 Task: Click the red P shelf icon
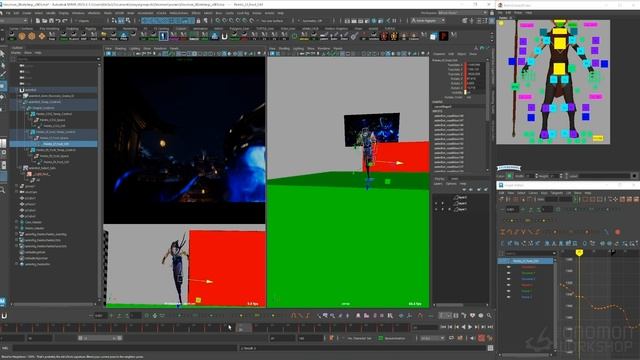point(443,36)
